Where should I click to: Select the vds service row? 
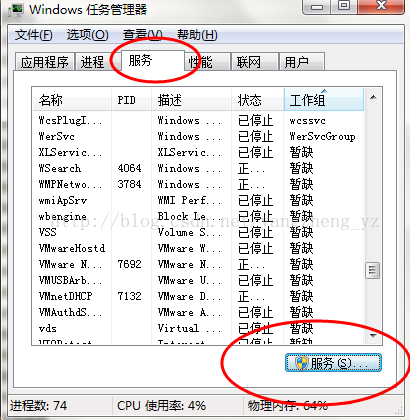[198, 328]
